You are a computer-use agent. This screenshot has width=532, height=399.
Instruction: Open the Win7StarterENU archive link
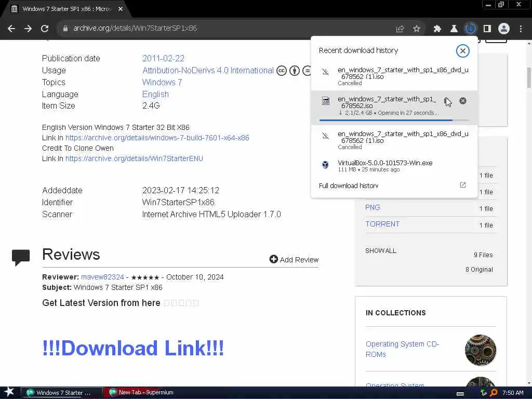coord(134,158)
